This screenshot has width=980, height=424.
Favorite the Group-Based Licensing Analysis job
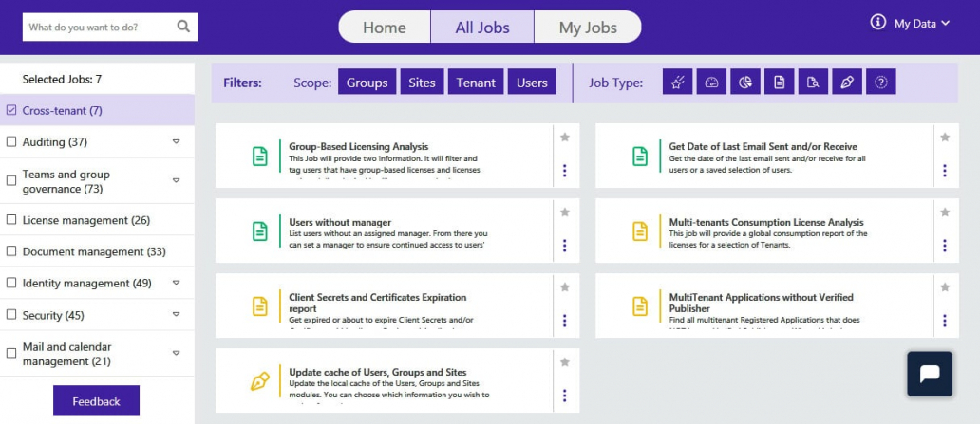click(x=564, y=137)
